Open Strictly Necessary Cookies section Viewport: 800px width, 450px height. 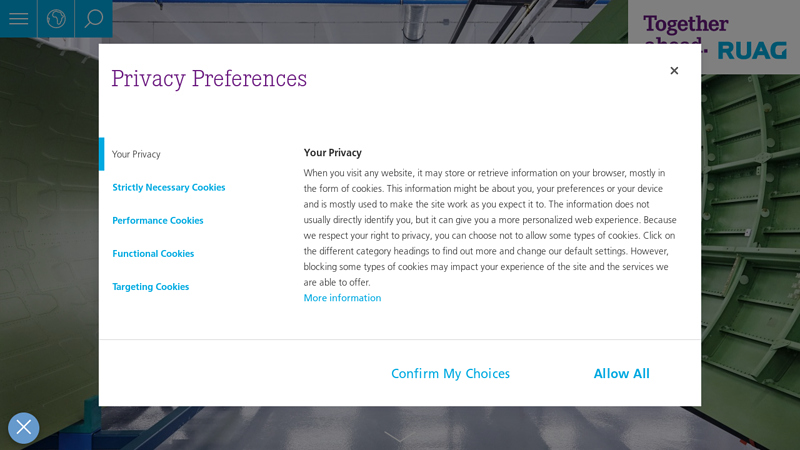tap(169, 187)
